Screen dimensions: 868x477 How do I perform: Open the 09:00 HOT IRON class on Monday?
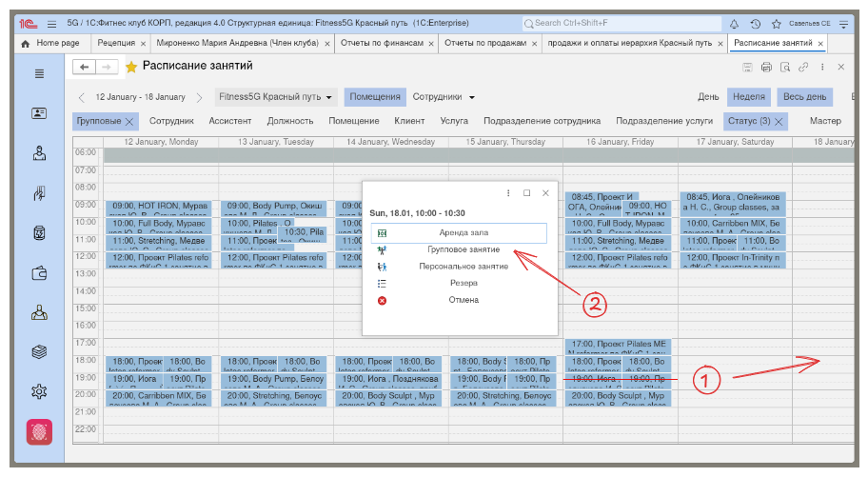click(x=160, y=207)
